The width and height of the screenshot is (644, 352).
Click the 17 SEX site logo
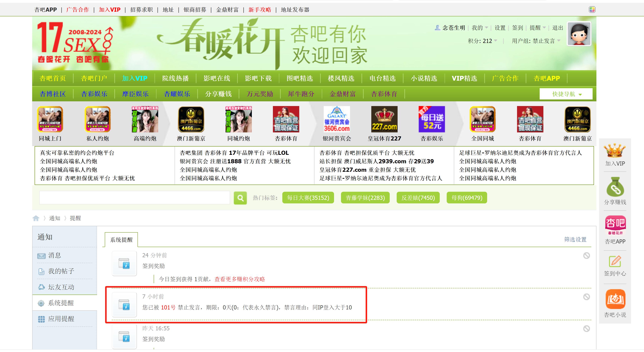click(75, 42)
